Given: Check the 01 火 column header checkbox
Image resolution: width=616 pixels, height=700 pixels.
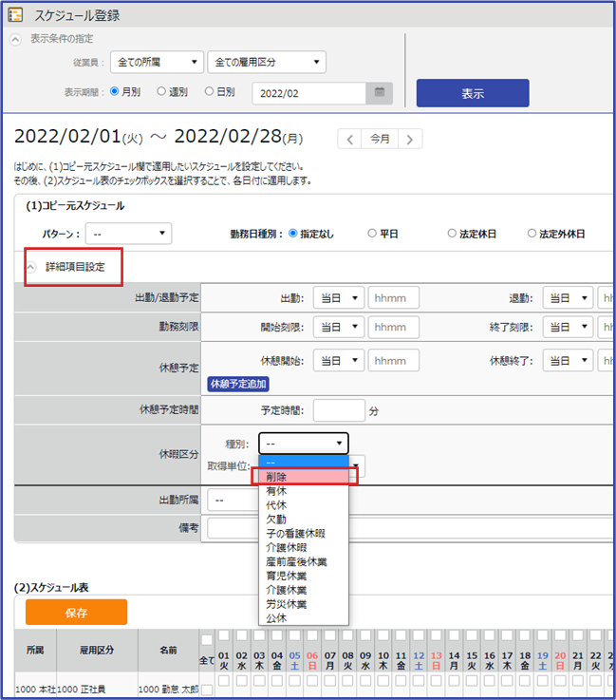Looking at the screenshot, I should (224, 635).
